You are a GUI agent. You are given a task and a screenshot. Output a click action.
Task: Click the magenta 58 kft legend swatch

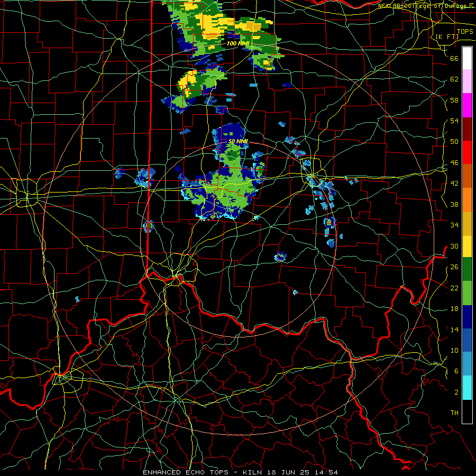(x=467, y=105)
